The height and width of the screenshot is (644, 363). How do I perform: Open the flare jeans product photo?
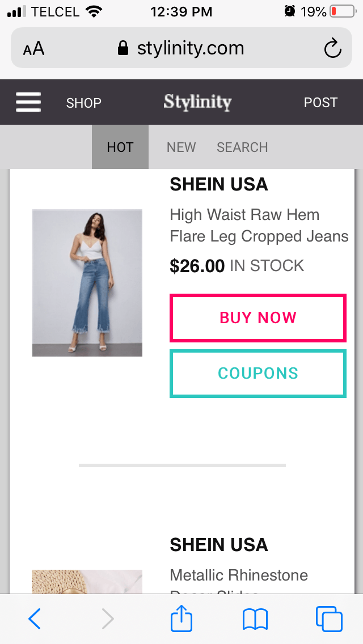coord(87,283)
